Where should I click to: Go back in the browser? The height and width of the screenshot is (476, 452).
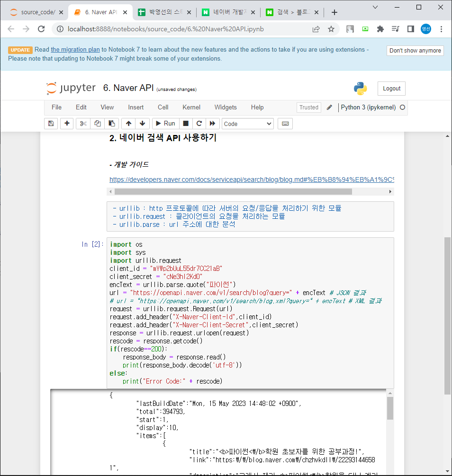coord(11,29)
